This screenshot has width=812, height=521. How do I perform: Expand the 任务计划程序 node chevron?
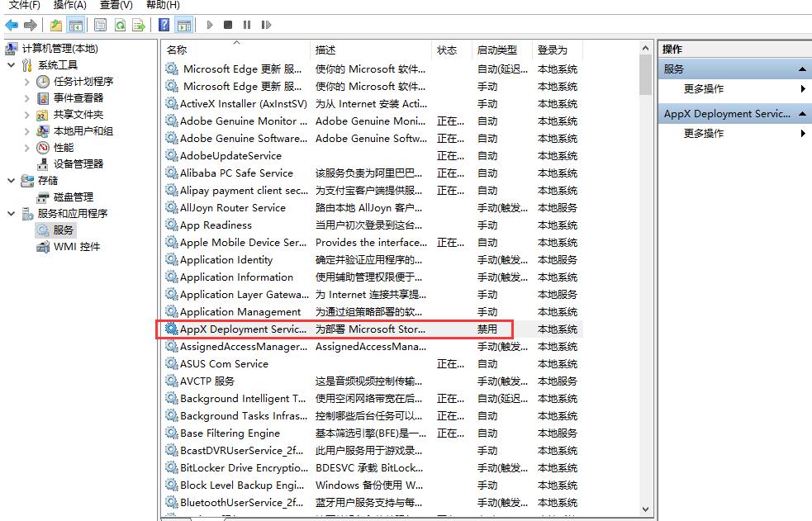(27, 82)
